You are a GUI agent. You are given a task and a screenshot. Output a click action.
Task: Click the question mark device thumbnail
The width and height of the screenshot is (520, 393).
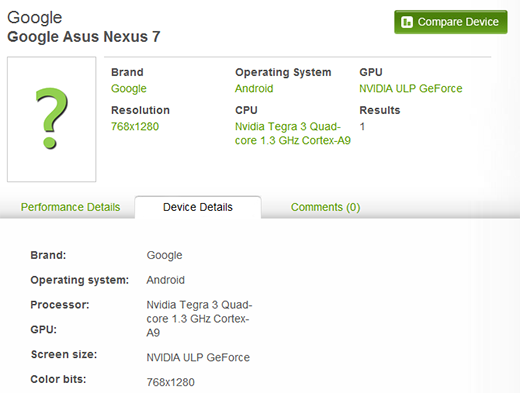52,119
